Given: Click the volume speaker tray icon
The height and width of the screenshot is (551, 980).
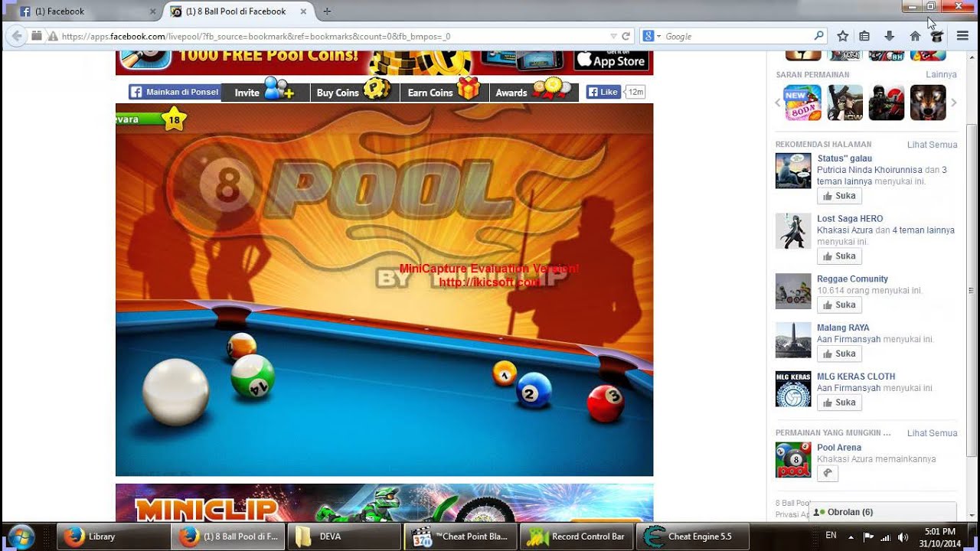Looking at the screenshot, I should [903, 537].
